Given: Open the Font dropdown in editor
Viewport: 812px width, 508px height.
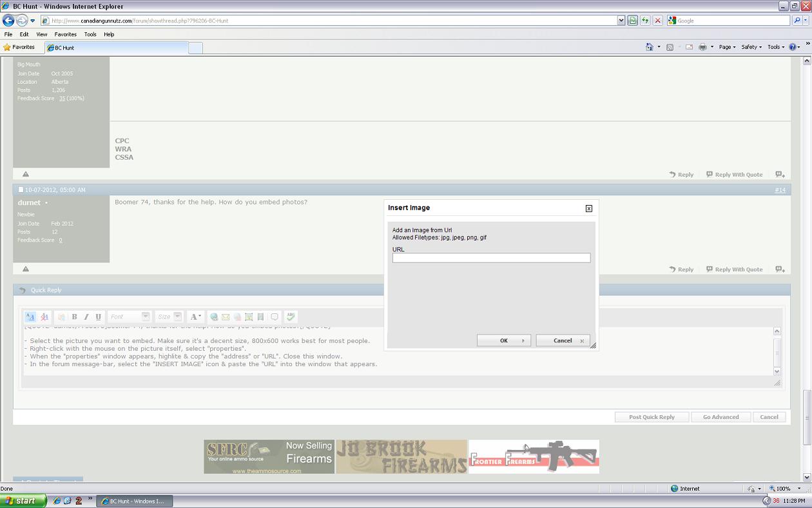Looking at the screenshot, I should pyautogui.click(x=129, y=317).
